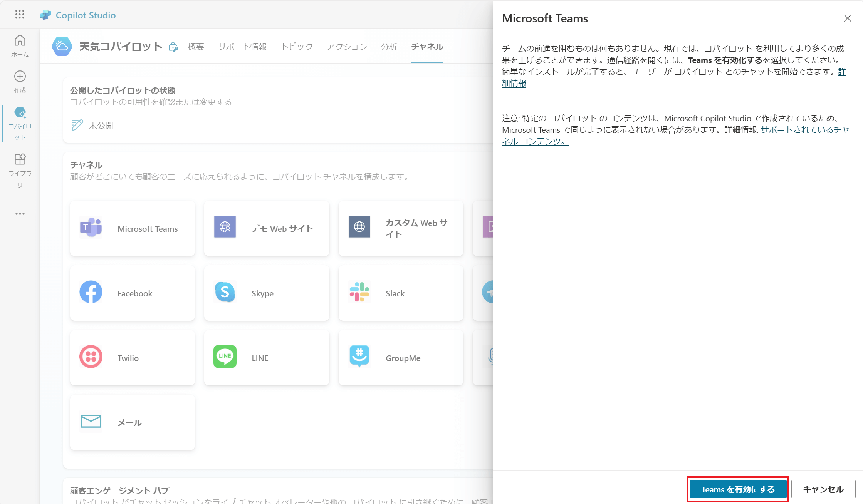The width and height of the screenshot is (863, 504).
Task: Click the キャンセル button
Action: [x=823, y=489]
